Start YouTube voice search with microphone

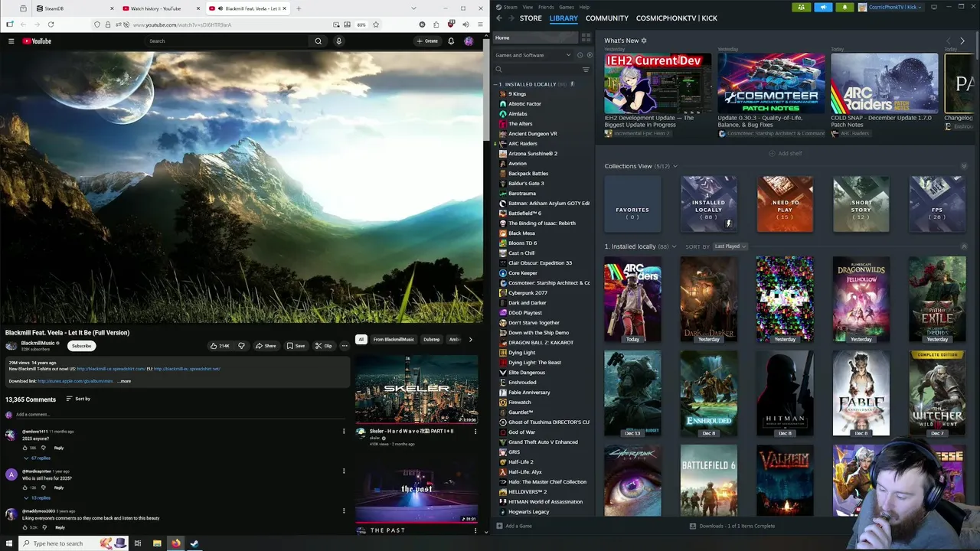(x=338, y=41)
